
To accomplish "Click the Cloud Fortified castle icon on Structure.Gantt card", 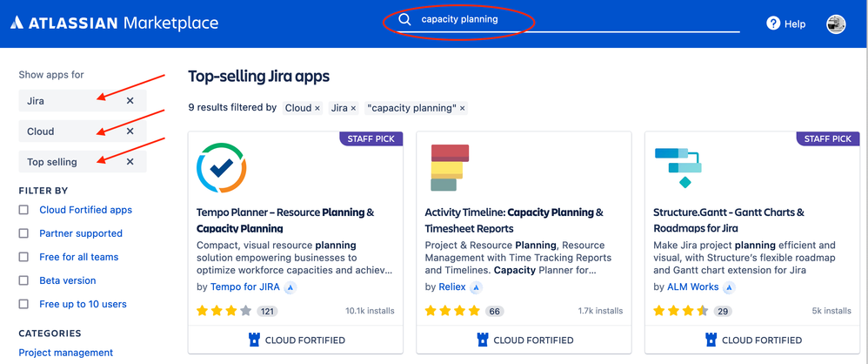I will click(711, 340).
